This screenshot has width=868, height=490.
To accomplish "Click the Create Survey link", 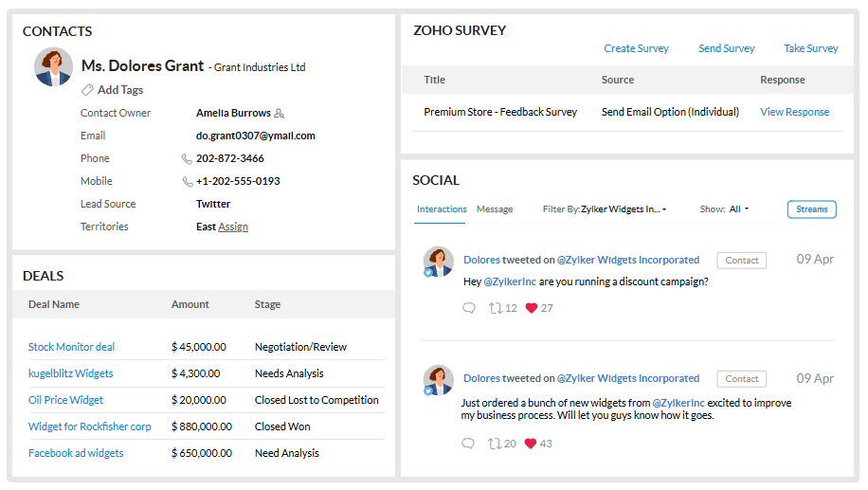I will (636, 48).
